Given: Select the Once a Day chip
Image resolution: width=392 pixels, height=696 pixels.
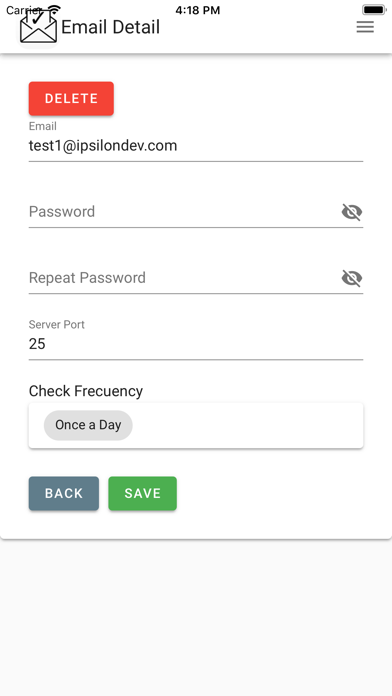Looking at the screenshot, I should [x=88, y=425].
